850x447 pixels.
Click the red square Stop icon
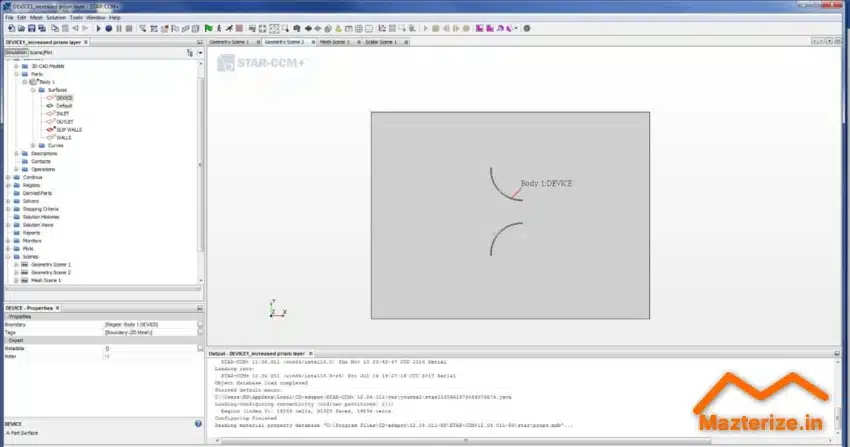pos(239,28)
